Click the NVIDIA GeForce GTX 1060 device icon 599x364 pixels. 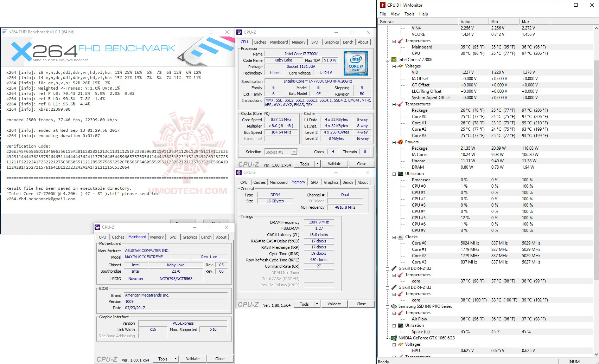pyautogui.click(x=394, y=338)
